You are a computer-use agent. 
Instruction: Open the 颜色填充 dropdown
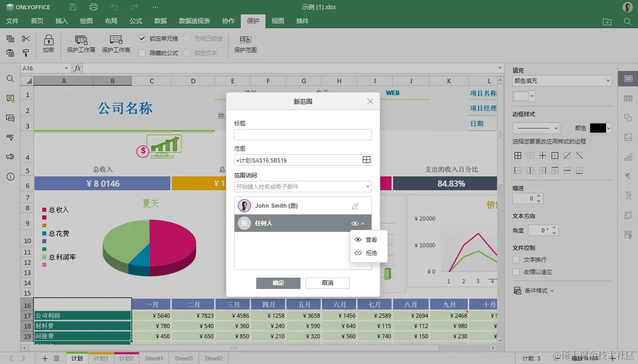561,80
